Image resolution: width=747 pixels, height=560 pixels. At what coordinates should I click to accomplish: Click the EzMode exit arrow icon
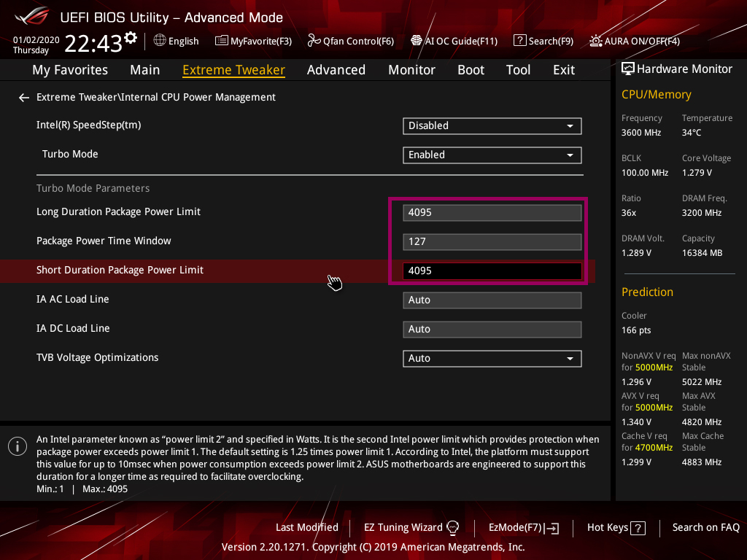coord(553,528)
